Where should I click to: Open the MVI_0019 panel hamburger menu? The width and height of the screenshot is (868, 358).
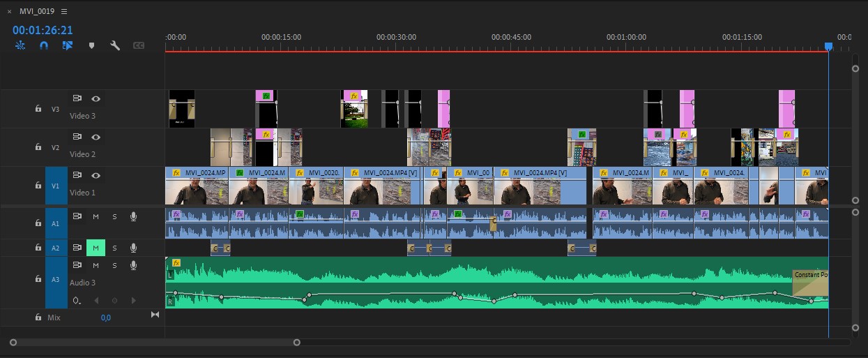coord(64,12)
